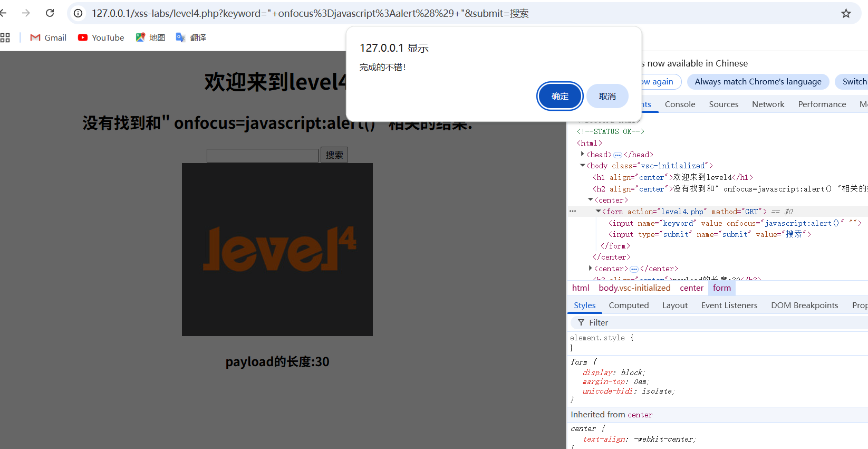The image size is (868, 449).
Task: Open the Network tab in DevTools
Action: [768, 104]
